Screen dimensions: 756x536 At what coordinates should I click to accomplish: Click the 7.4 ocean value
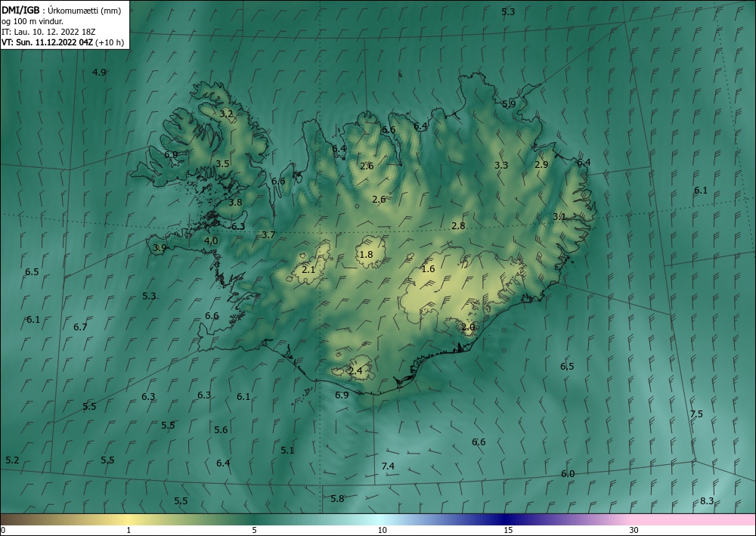[x=388, y=466]
